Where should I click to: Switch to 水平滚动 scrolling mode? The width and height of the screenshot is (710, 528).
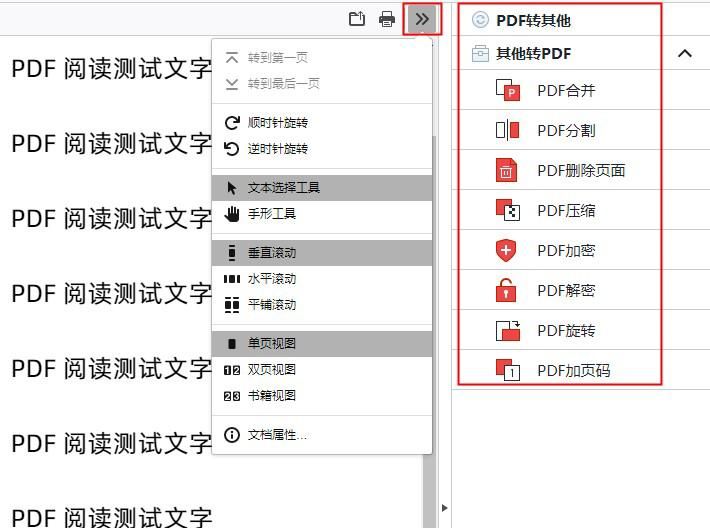(322, 279)
